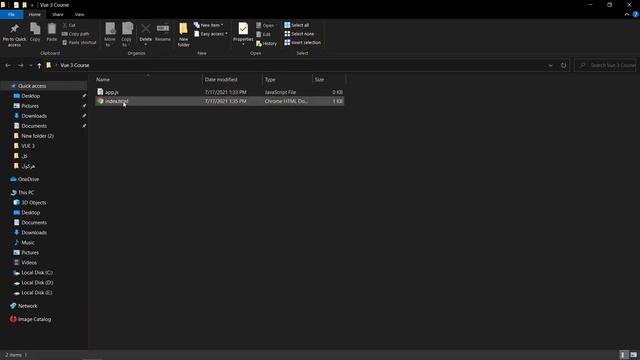This screenshot has height=360, width=640.
Task: Open recent locations dropdown arrow
Action: click(x=30, y=65)
